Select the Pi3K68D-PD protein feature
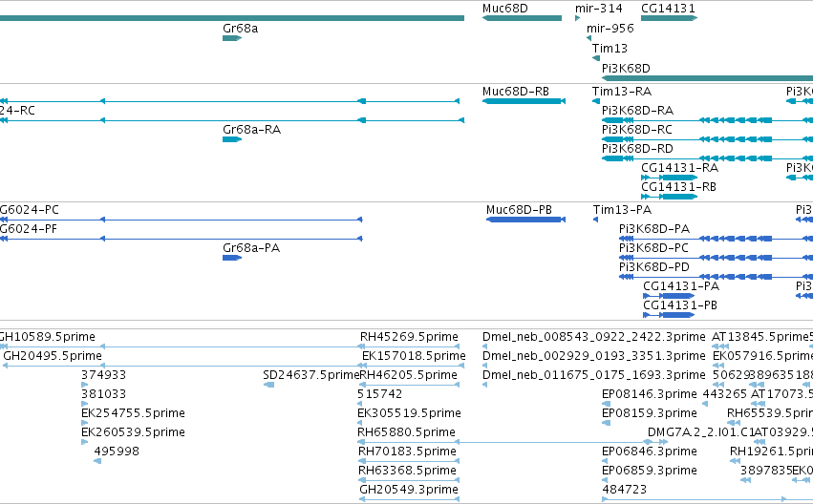The image size is (813, 504). tap(654, 267)
